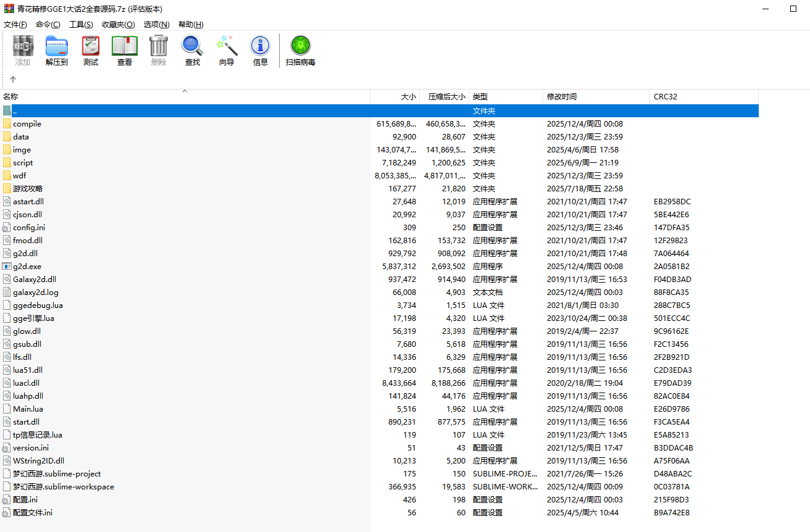Open the 收藏夹(O) favorites menu
This screenshot has height=532, width=810.
click(x=118, y=25)
